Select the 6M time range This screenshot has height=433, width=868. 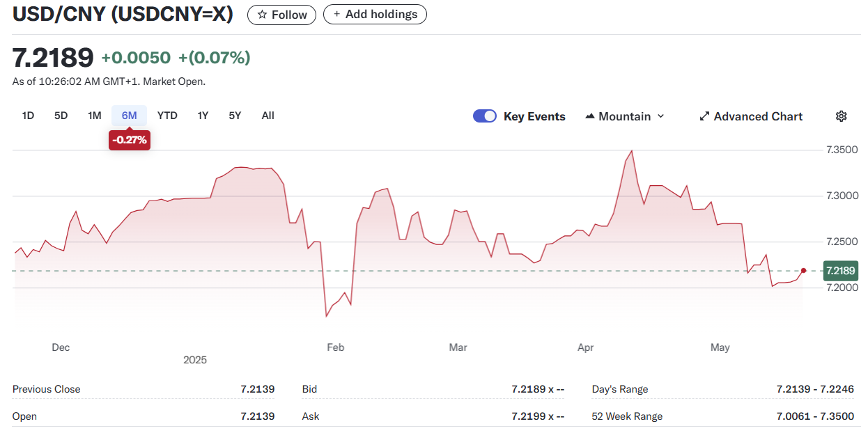129,116
